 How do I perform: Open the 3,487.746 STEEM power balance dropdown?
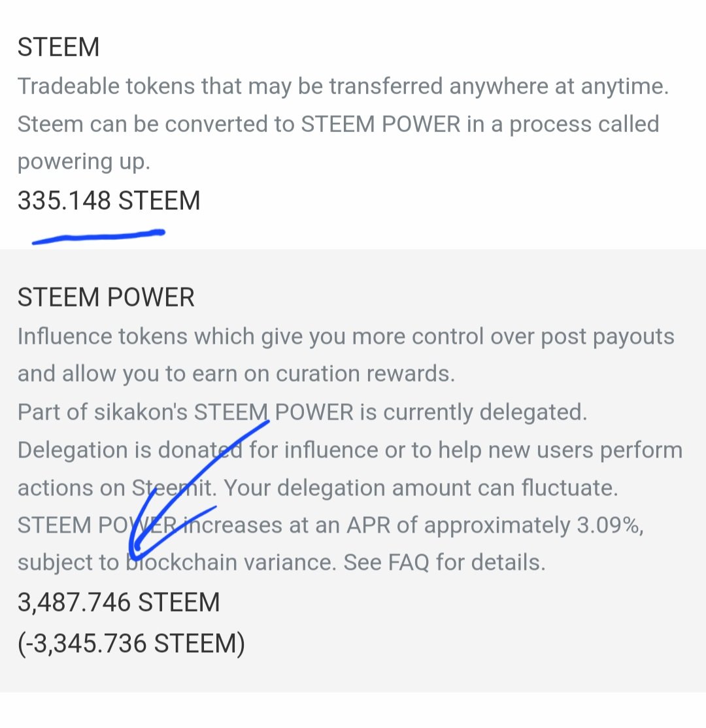[119, 602]
